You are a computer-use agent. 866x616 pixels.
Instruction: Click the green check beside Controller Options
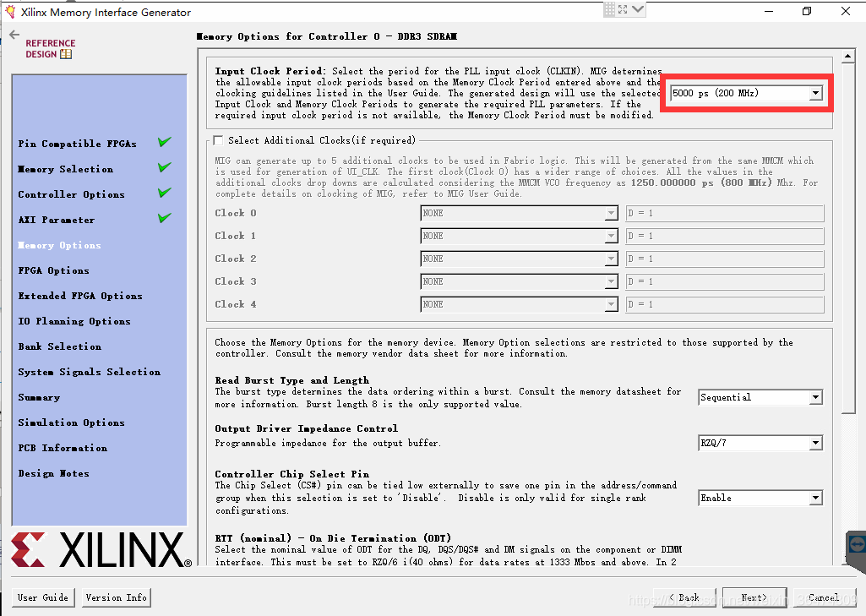click(164, 193)
